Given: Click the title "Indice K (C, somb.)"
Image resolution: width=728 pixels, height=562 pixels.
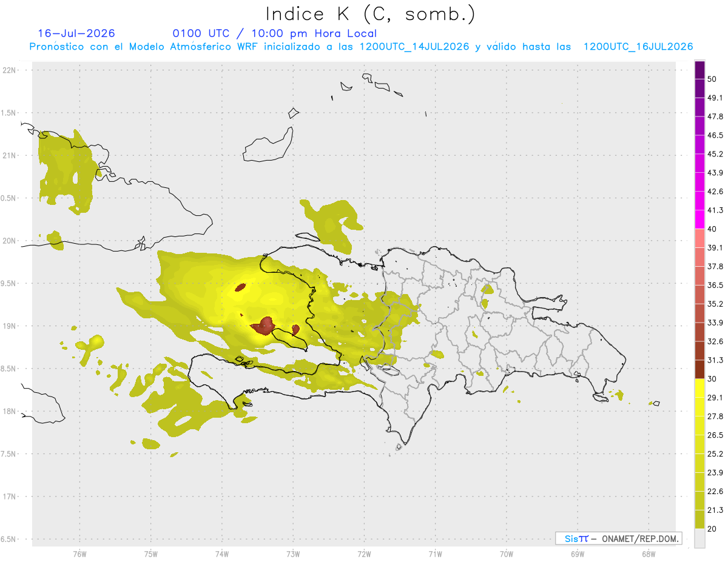Looking at the screenshot, I should pyautogui.click(x=371, y=14).
